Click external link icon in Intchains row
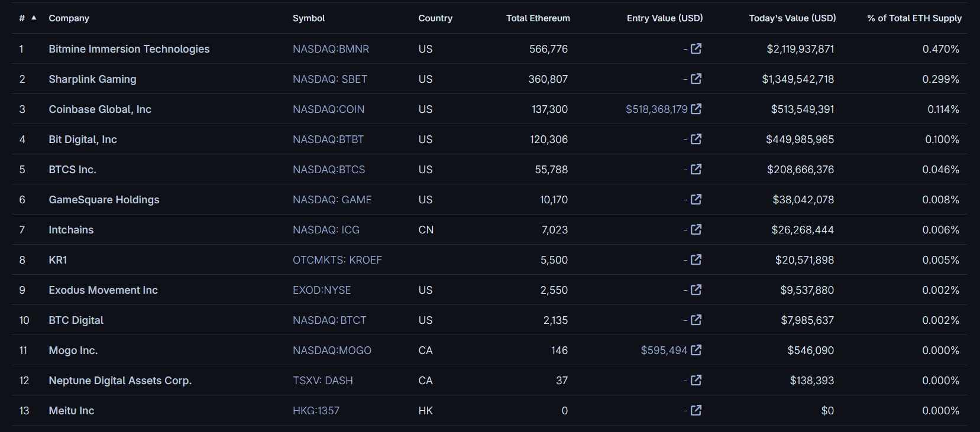The width and height of the screenshot is (980, 432). [x=696, y=229]
